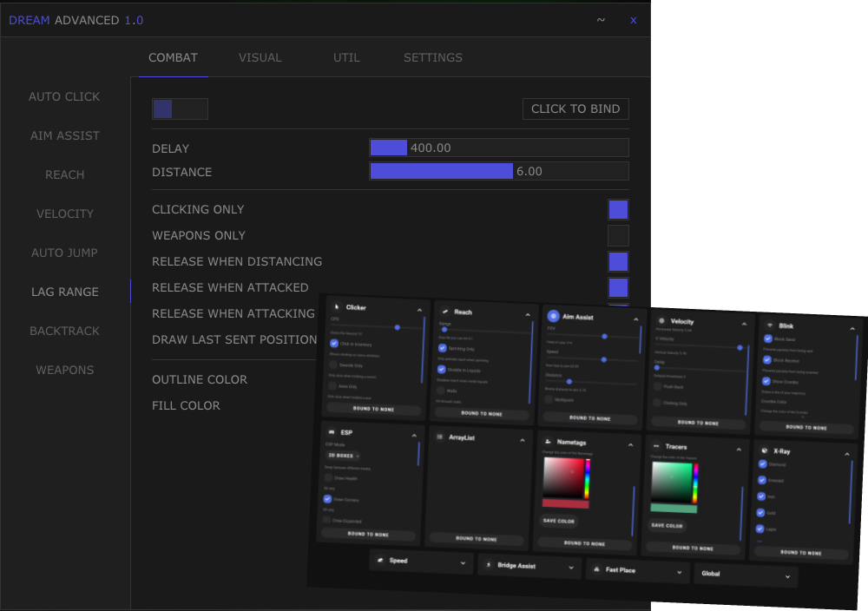Click Save Color in Nametags panel
The image size is (868, 611).
(558, 521)
